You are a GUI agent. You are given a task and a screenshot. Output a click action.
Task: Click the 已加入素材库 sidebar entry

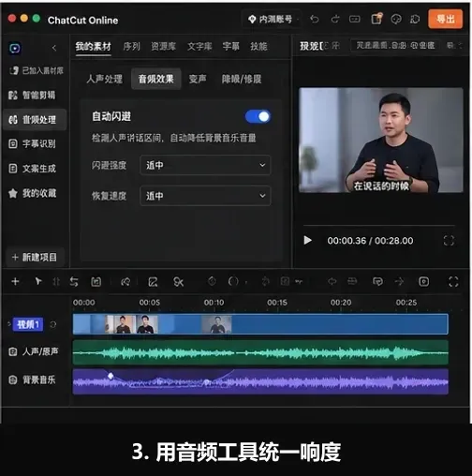37,70
